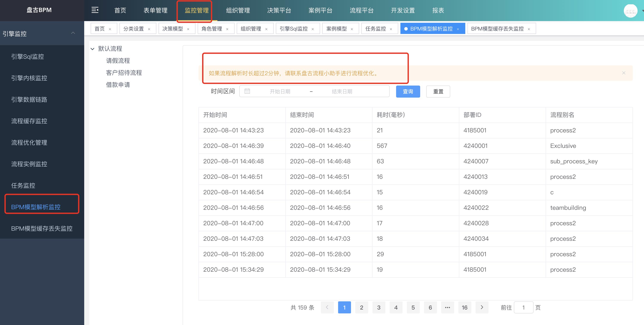Open 决策平台 in top navigation

(279, 10)
